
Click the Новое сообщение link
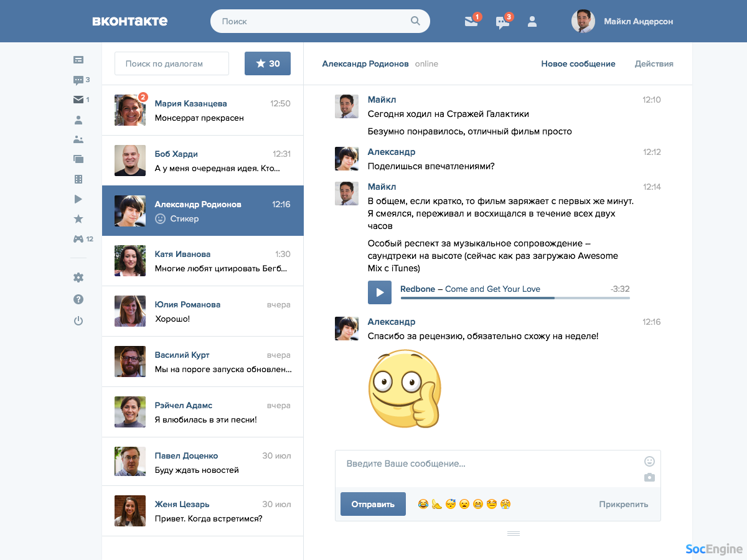(578, 63)
